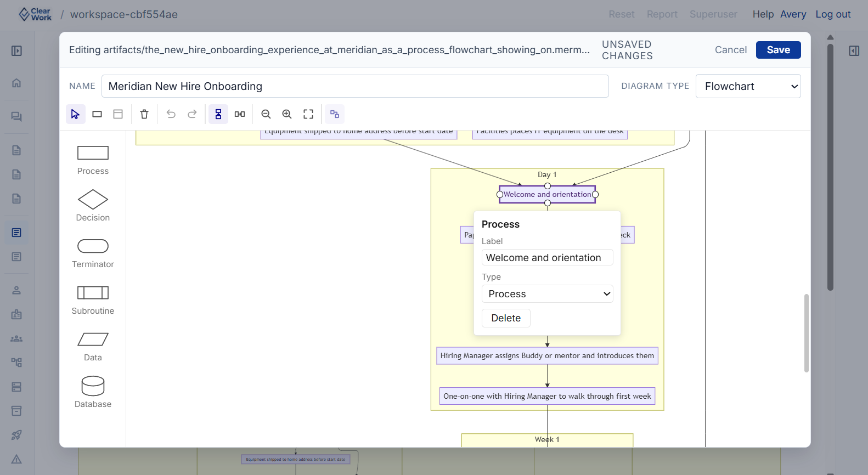Redo the diagram change
The width and height of the screenshot is (868, 475).
(x=192, y=114)
